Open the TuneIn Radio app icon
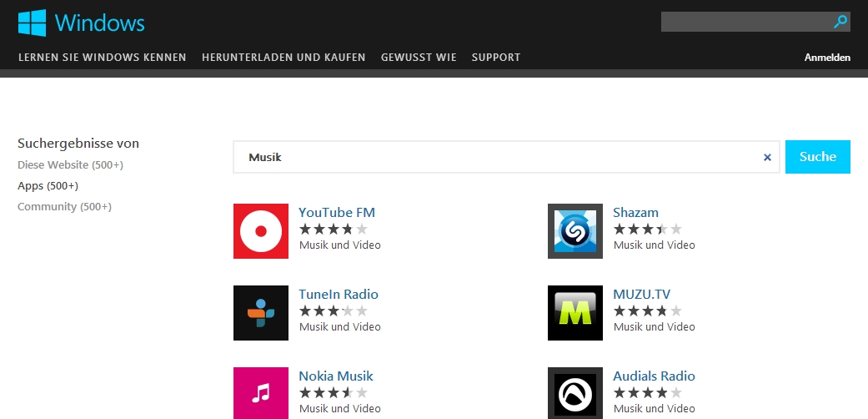 (261, 313)
